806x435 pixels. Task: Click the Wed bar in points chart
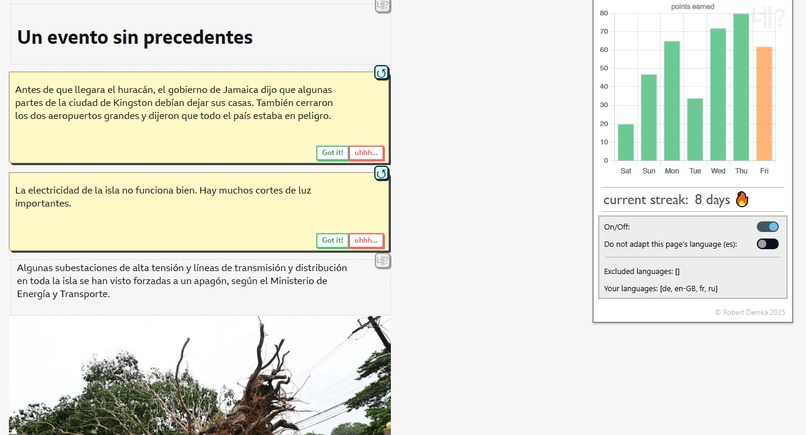coord(718,95)
